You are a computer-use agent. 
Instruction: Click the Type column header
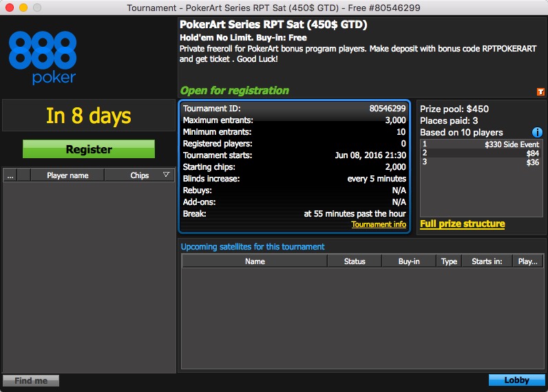(449, 261)
